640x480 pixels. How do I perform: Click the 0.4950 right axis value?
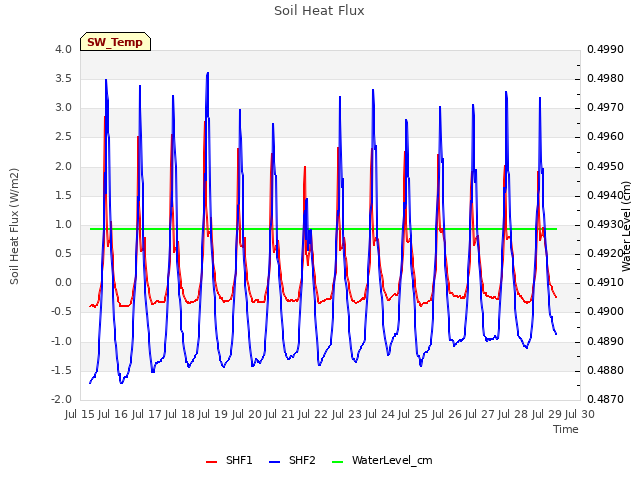click(x=605, y=166)
